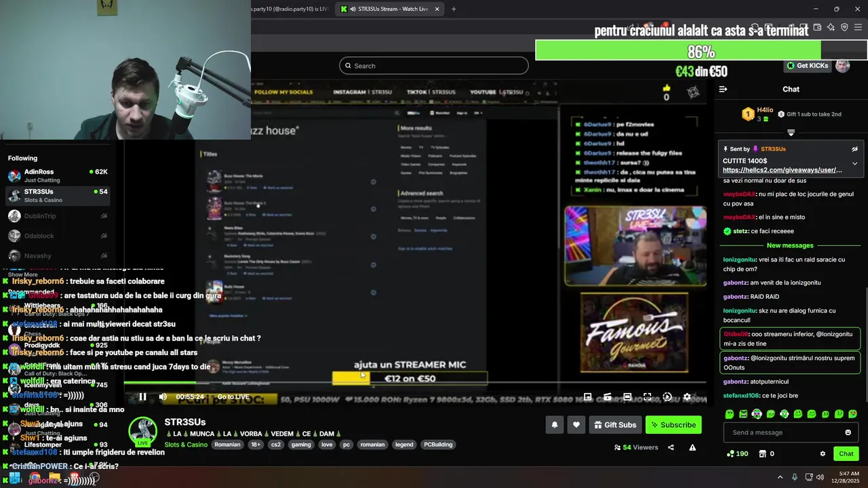The width and height of the screenshot is (868, 488).
Task: Click the video seek progress bar
Action: (x=416, y=384)
